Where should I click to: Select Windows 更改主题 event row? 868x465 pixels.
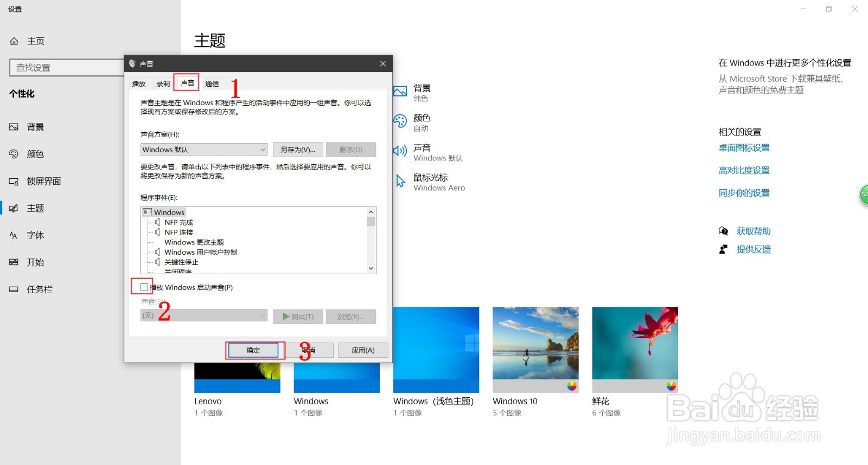click(194, 242)
